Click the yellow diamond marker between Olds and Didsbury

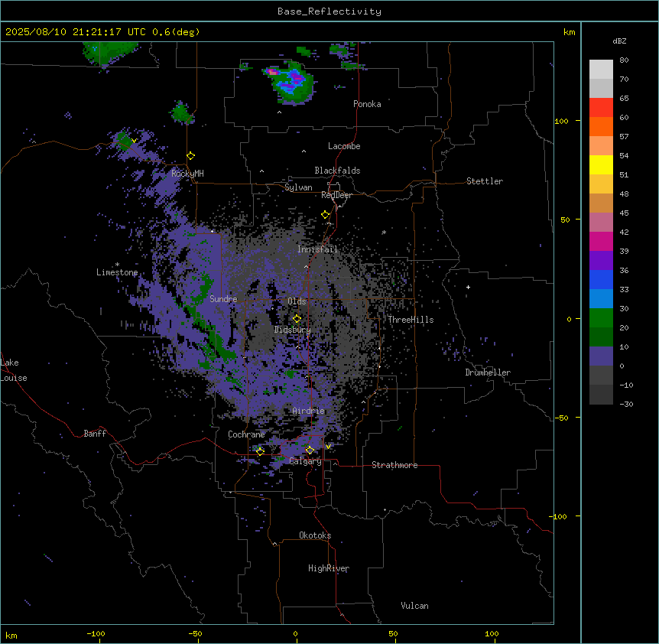297,318
